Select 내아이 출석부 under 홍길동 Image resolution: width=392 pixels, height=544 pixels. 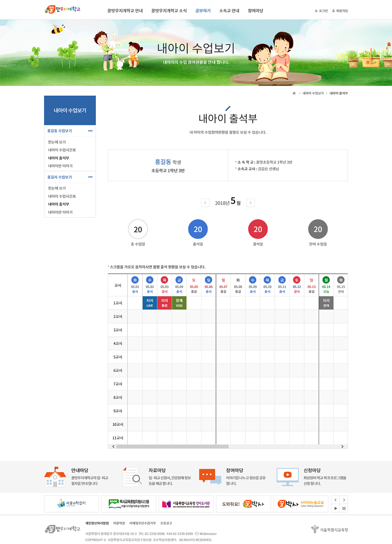[x=58, y=158]
